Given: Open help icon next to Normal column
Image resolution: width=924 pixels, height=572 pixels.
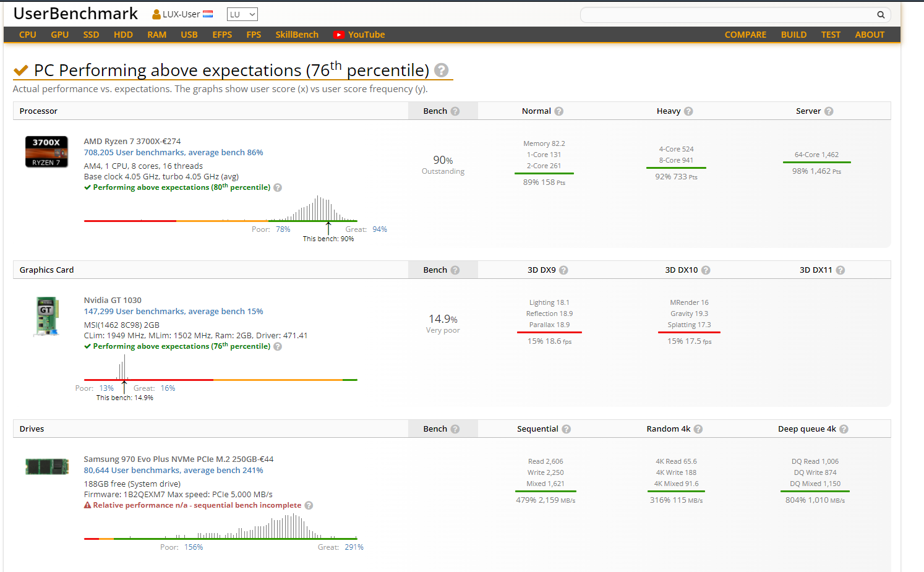Looking at the screenshot, I should 559,111.
